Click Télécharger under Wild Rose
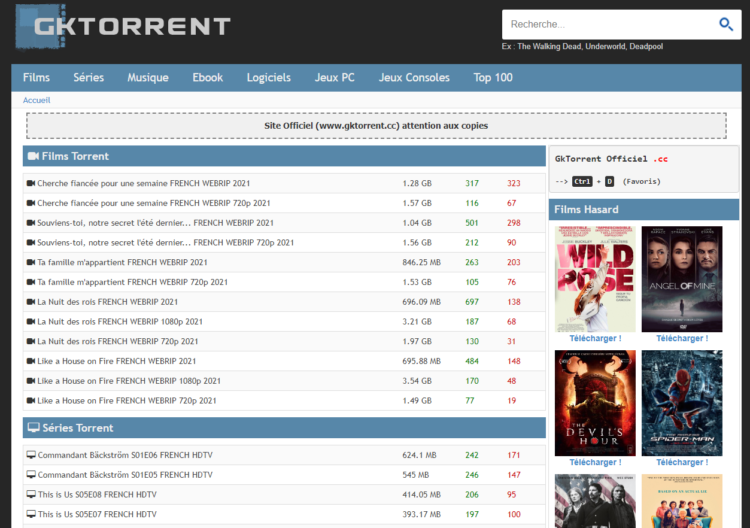 click(x=595, y=338)
